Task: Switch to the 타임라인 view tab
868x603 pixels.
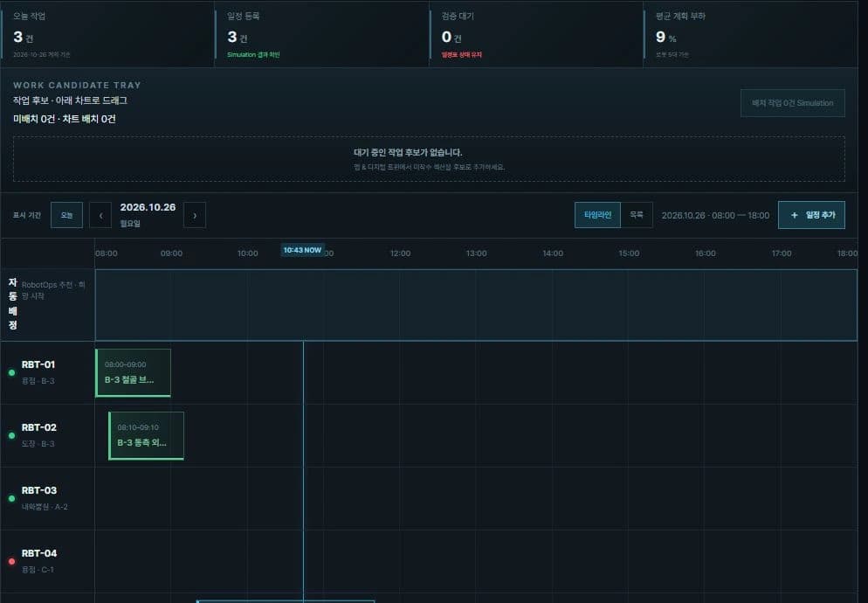Action: [x=597, y=215]
